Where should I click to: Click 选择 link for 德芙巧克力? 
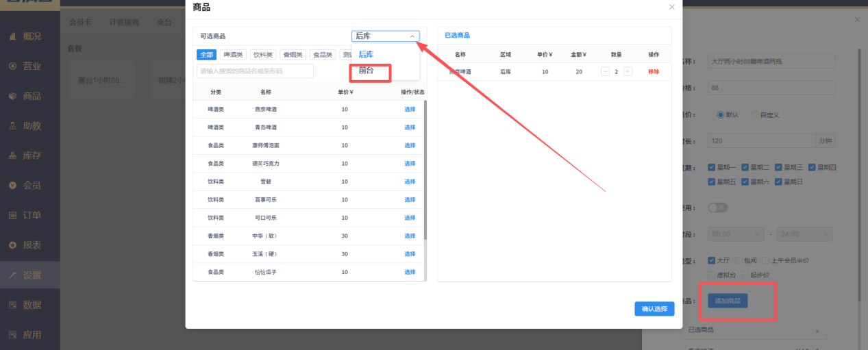click(410, 164)
